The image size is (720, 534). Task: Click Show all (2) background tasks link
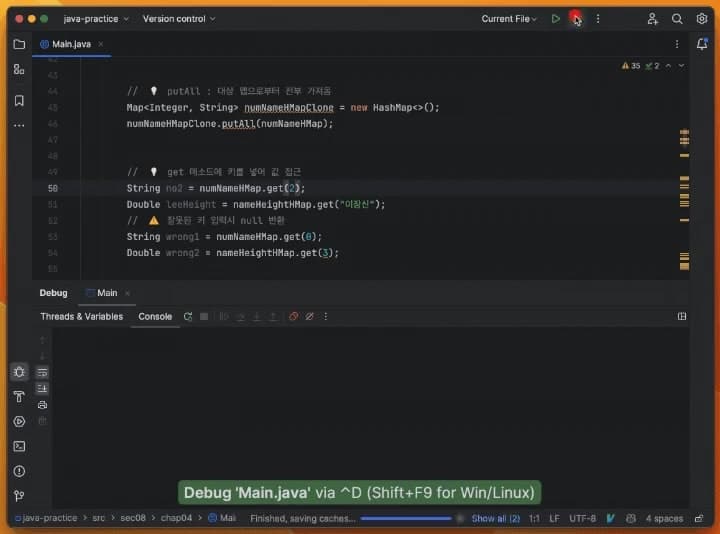pos(495,518)
